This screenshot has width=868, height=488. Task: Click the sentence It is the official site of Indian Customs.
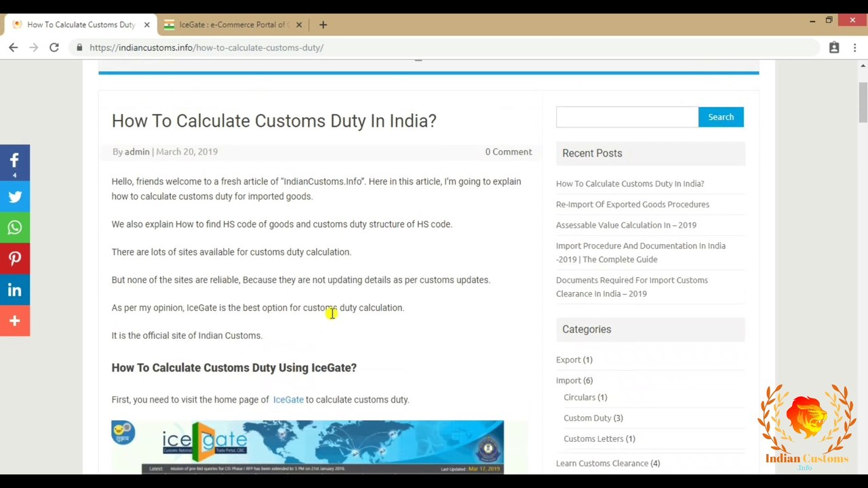[187, 335]
